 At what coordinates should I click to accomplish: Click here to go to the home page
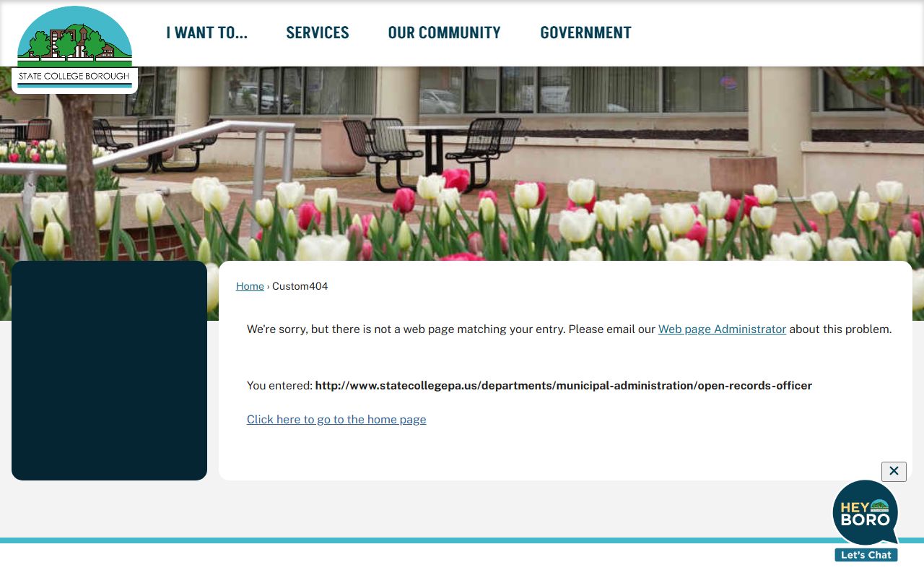(336, 419)
